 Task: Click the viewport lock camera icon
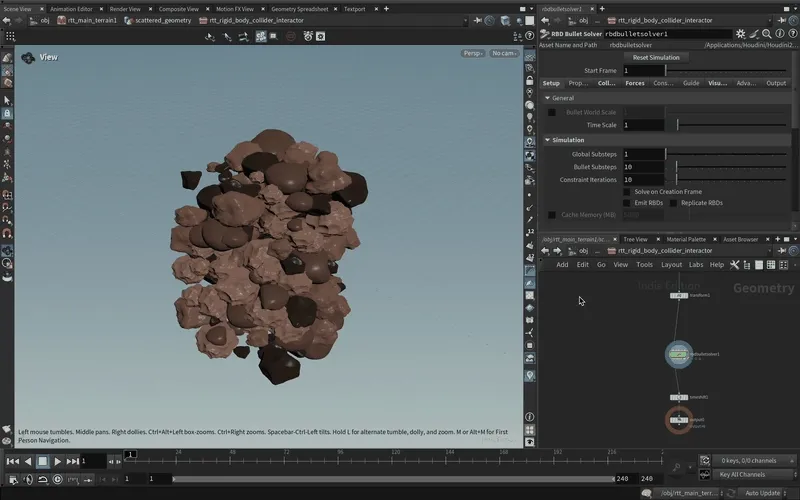[x=530, y=81]
